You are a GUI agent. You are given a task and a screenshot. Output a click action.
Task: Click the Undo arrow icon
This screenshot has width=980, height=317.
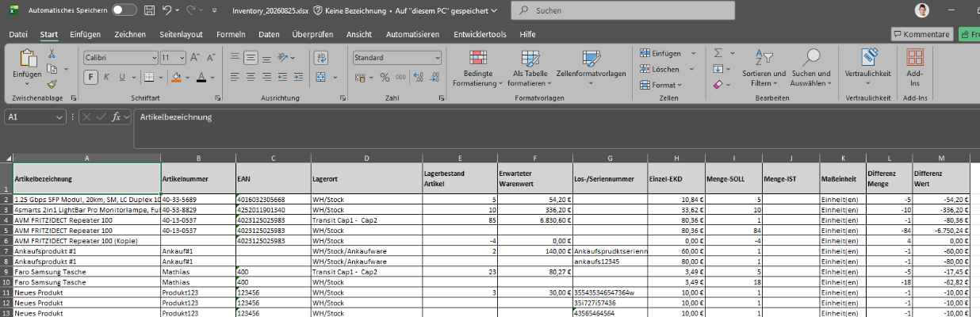(167, 10)
